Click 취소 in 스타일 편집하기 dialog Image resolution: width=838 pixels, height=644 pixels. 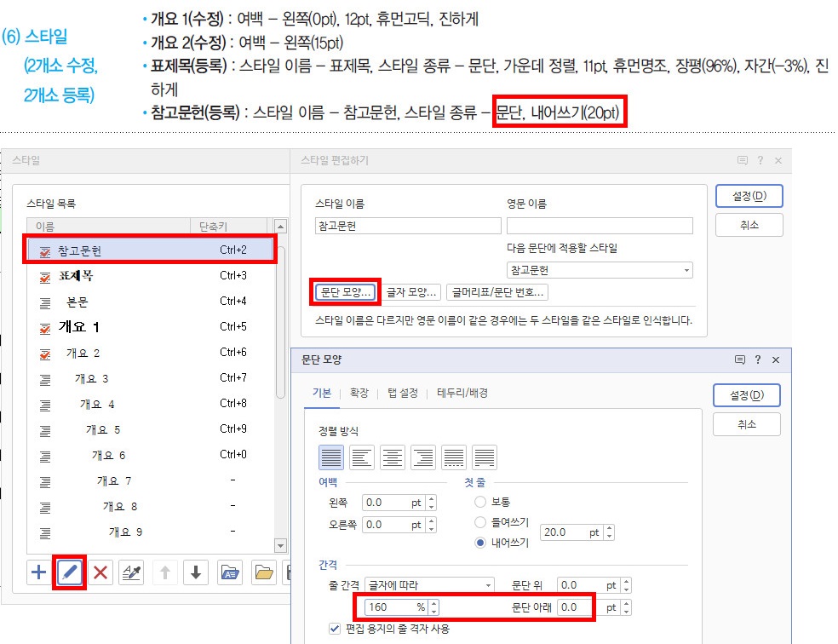point(749,225)
